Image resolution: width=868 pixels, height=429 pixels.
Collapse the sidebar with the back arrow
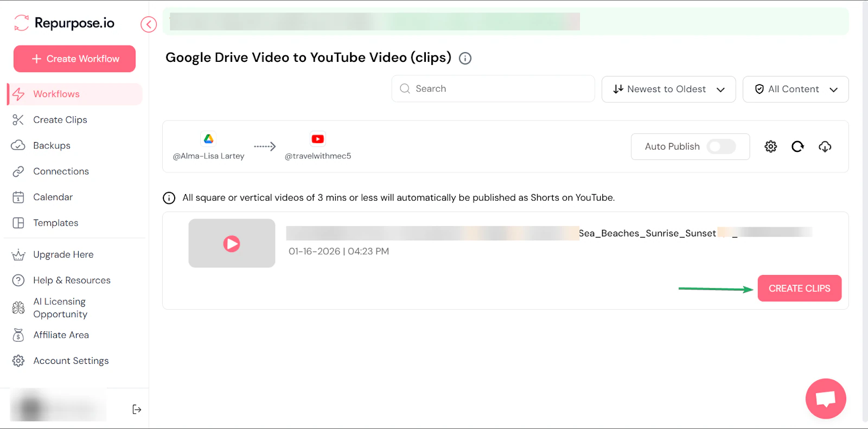tap(149, 24)
